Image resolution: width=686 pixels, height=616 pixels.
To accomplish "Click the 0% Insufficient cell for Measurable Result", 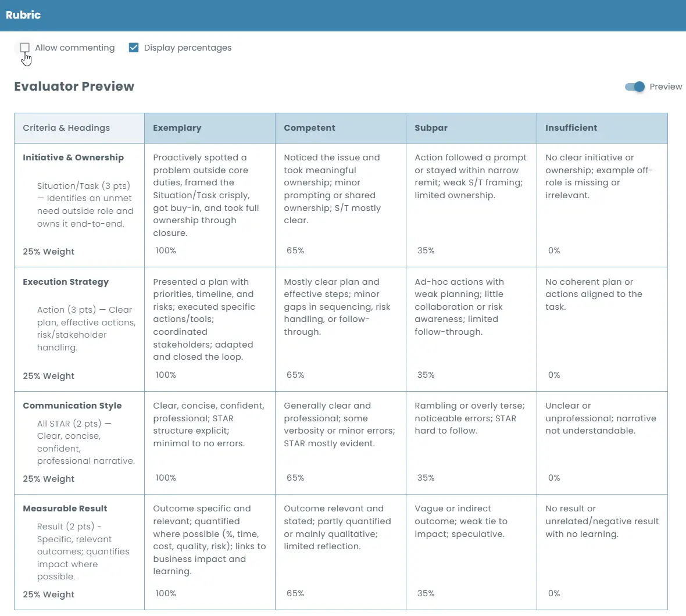I will tap(554, 593).
